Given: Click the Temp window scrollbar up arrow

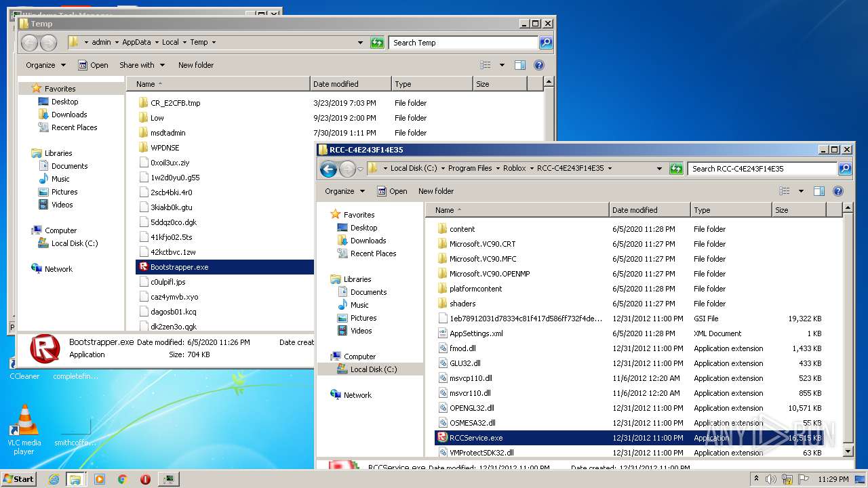Looking at the screenshot, I should (549, 83).
